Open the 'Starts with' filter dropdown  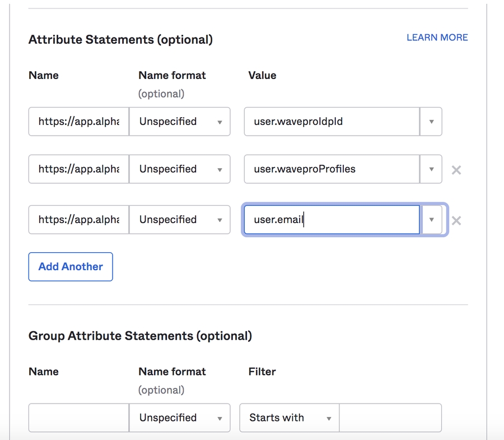point(289,418)
